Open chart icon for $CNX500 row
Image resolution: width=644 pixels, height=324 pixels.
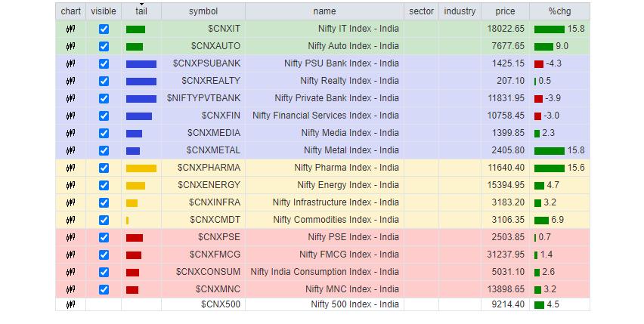coord(70,304)
